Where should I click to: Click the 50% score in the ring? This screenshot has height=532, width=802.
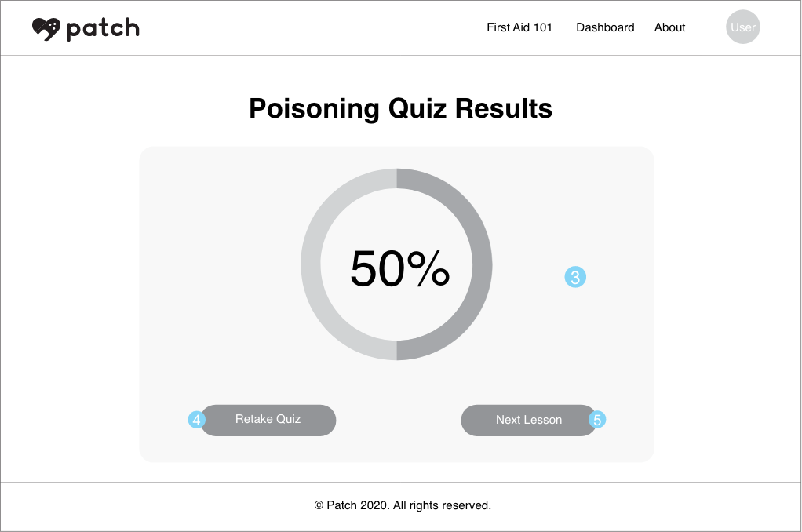tap(400, 268)
